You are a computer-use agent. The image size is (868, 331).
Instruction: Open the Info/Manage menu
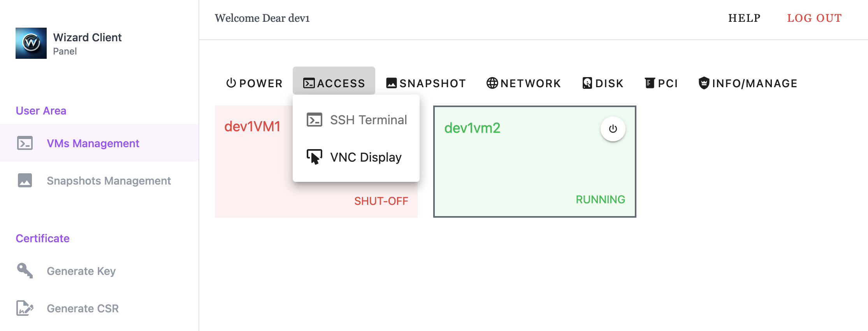tap(748, 83)
